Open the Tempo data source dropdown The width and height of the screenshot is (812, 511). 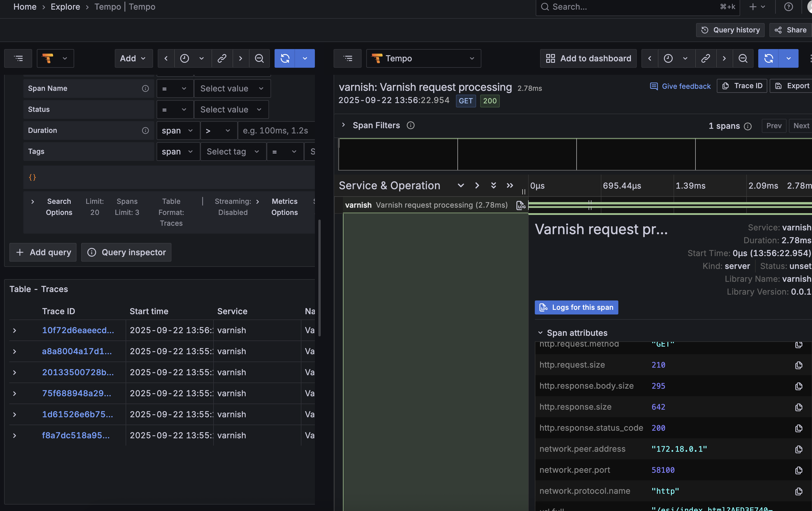[423, 58]
